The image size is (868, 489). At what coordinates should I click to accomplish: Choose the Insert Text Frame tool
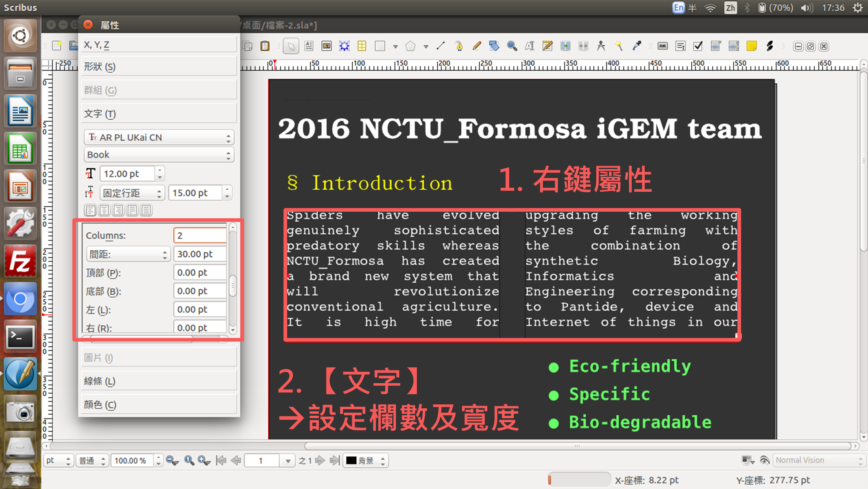click(309, 46)
